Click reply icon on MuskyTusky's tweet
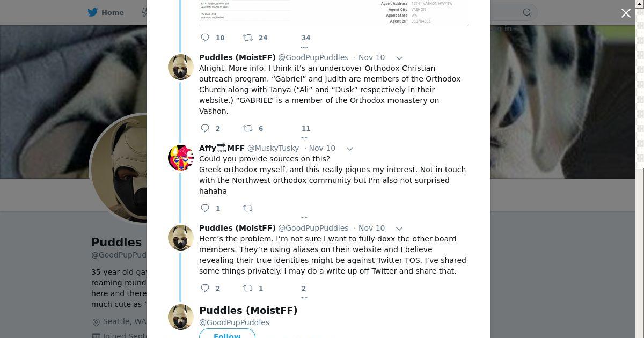 pyautogui.click(x=205, y=208)
